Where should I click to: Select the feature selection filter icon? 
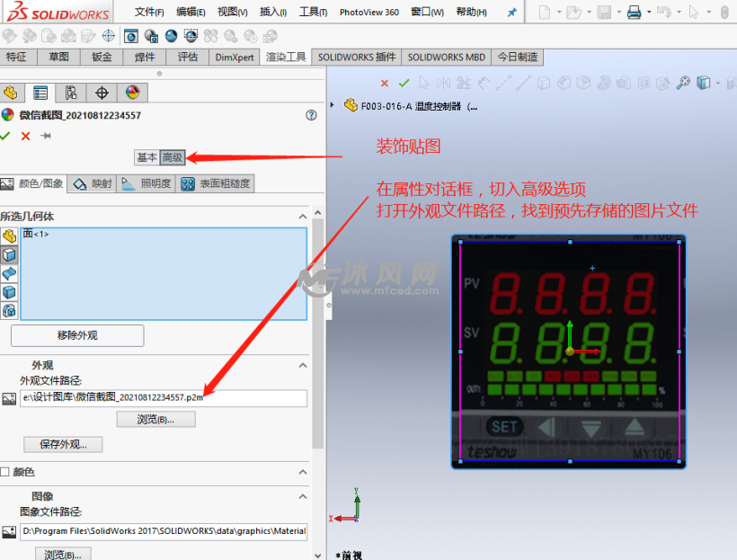coord(9,310)
